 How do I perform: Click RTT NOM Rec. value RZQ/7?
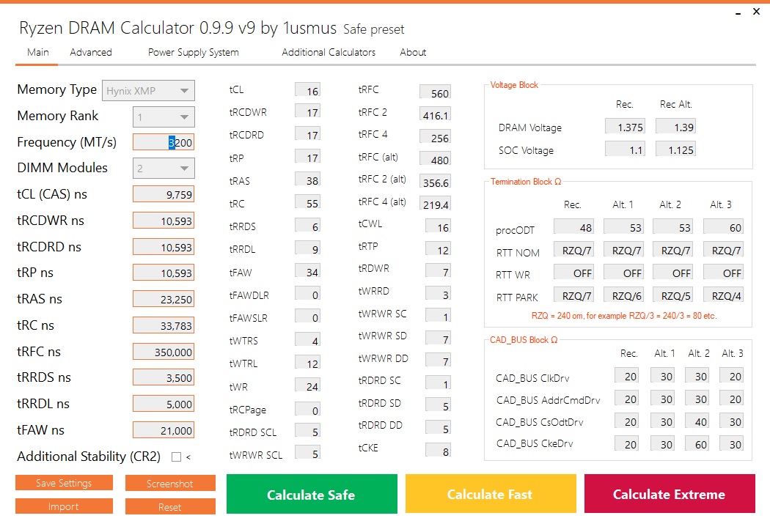point(573,250)
